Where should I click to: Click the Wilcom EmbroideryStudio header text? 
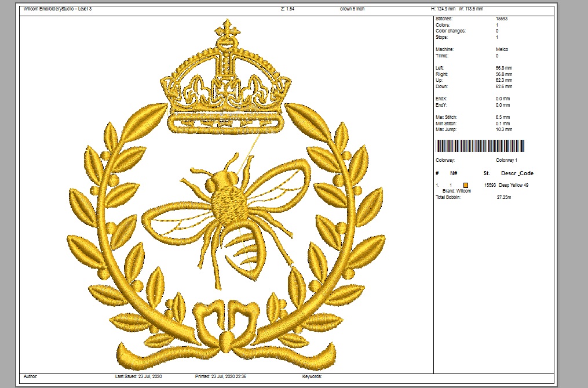[x=51, y=9]
